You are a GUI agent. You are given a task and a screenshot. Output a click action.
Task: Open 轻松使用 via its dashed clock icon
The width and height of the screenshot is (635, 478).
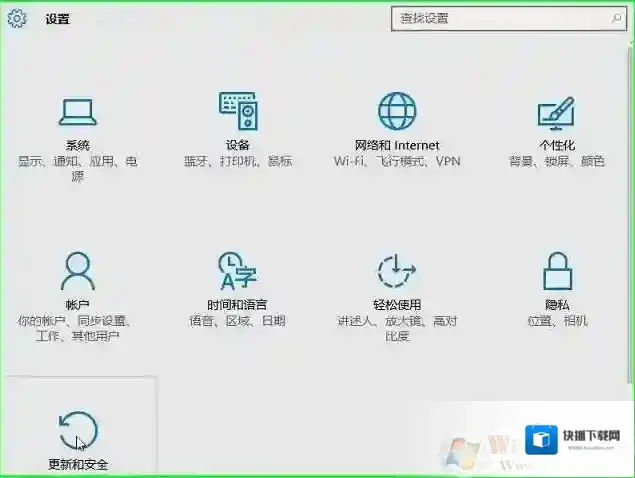pyautogui.click(x=397, y=270)
